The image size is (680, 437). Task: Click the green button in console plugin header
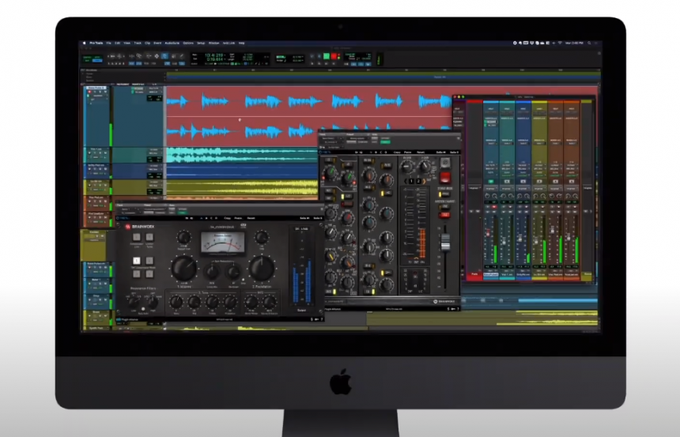point(385,142)
